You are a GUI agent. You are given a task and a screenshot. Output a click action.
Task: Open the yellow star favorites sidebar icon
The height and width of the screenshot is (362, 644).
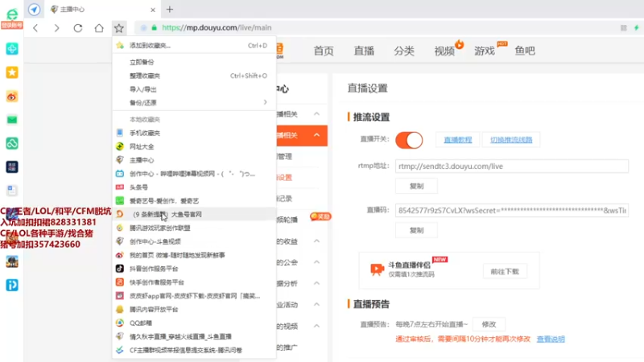[12, 72]
